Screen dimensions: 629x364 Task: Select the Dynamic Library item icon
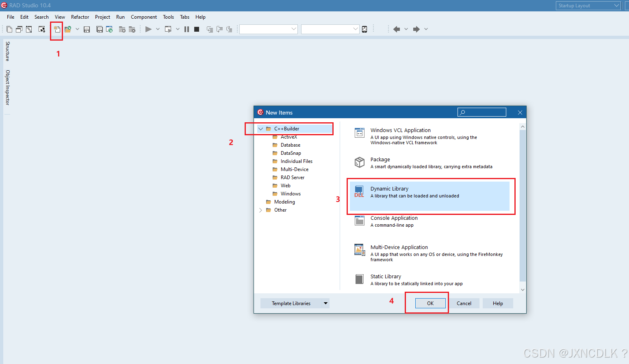pyautogui.click(x=359, y=191)
